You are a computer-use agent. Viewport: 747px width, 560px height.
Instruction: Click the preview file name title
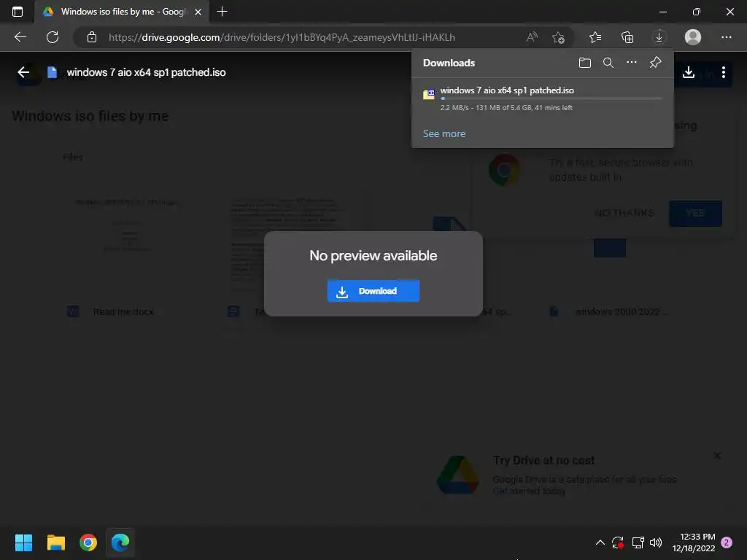point(146,72)
